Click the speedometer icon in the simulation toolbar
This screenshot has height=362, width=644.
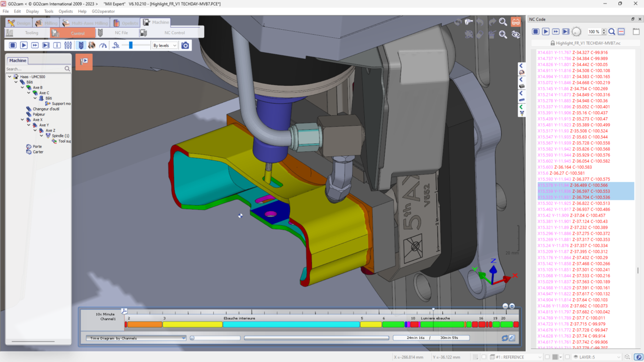103,45
